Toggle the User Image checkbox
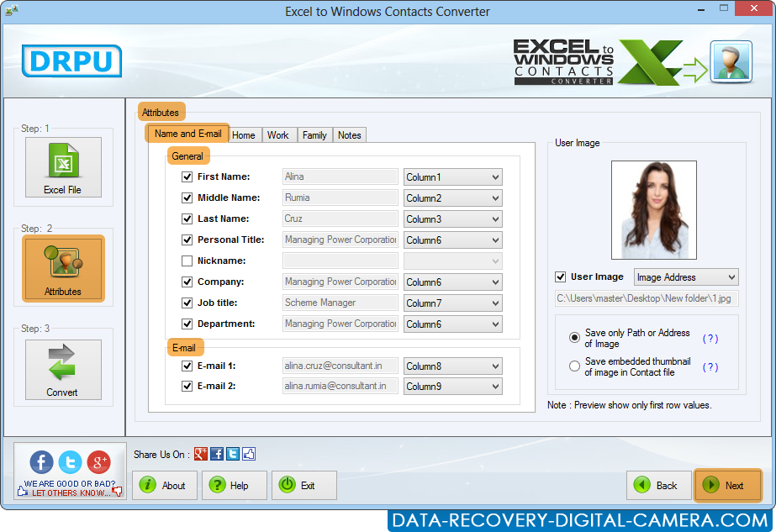 coord(559,277)
